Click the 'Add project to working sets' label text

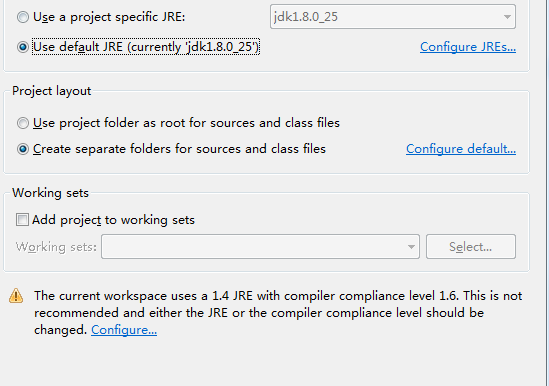point(113,220)
